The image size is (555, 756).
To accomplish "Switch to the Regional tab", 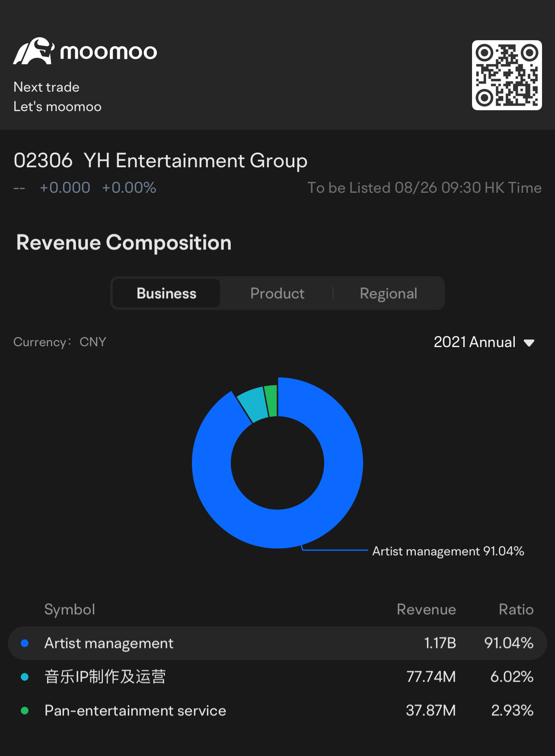I will click(x=389, y=293).
